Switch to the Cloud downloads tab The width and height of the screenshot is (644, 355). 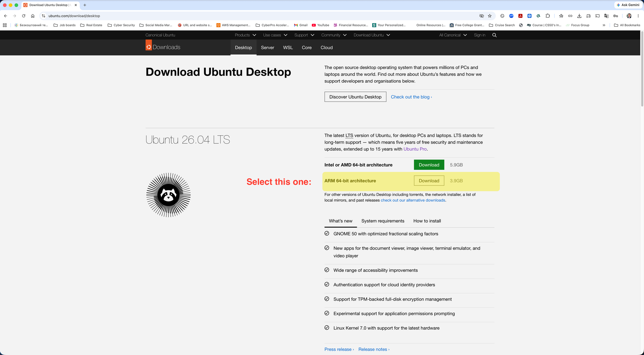coord(327,47)
